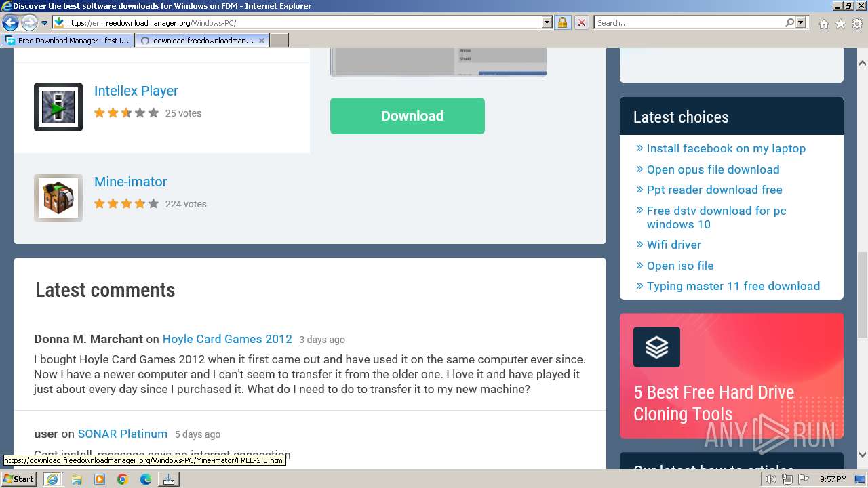The width and height of the screenshot is (868, 488).
Task: Open Wifi driver link
Action: coord(673,245)
